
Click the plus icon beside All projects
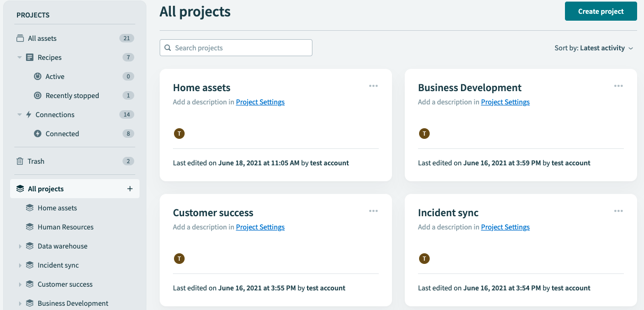[130, 189]
